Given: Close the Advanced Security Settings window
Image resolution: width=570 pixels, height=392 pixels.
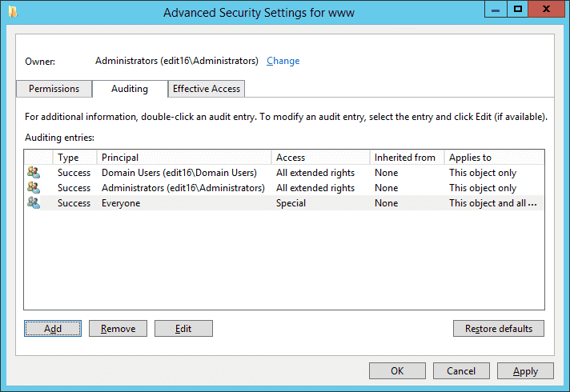Looking at the screenshot, I should click(546, 9).
